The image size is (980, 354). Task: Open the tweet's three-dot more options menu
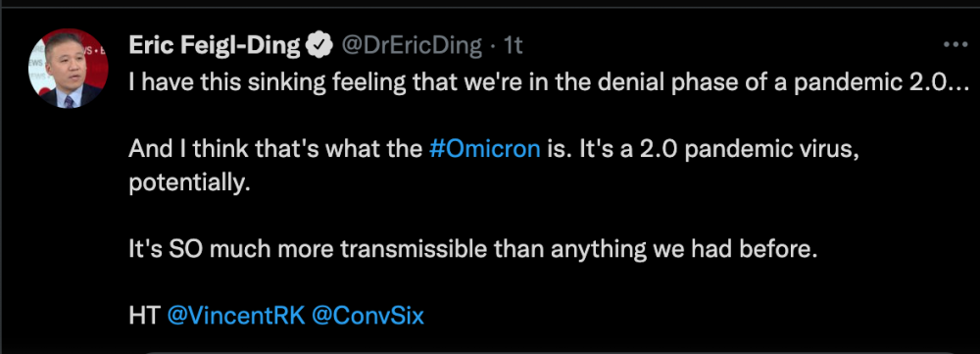point(955,45)
